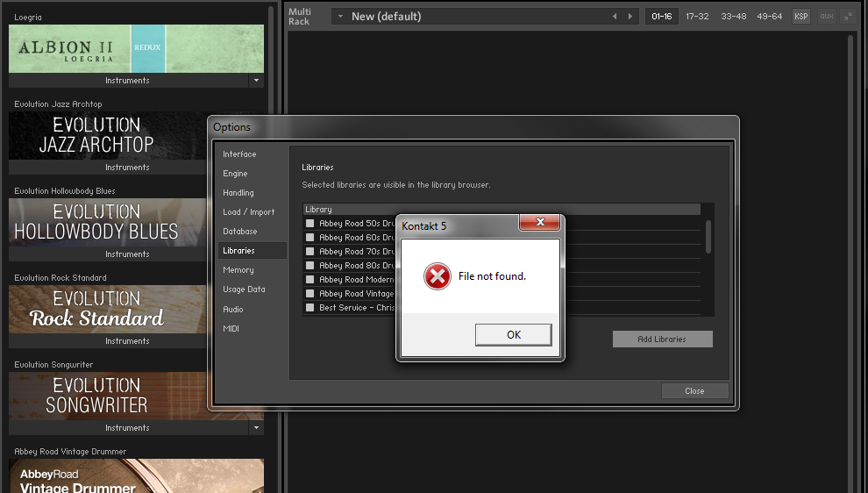Click the rack area vertical scrollbar
868x493 pixels.
852,263
